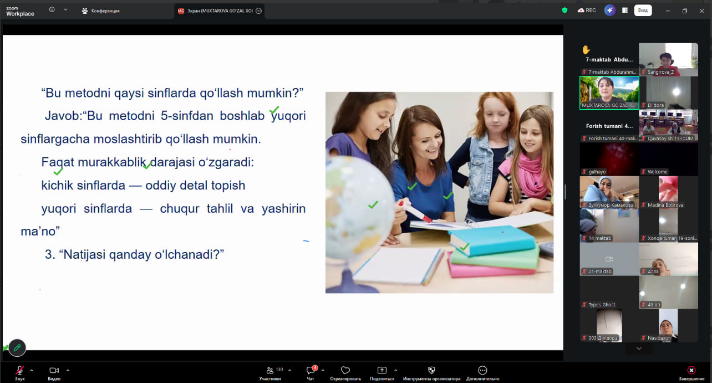Open host tools shield icon
This screenshot has width=712, height=383.
click(431, 370)
